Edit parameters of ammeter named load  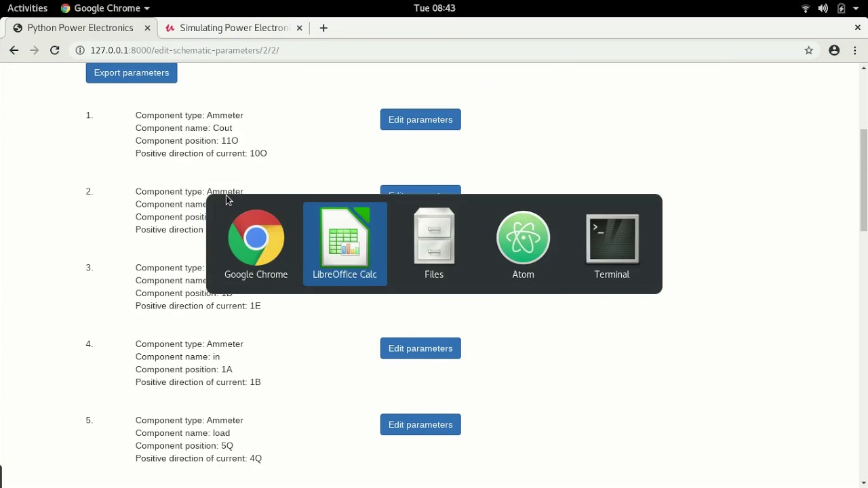click(x=420, y=424)
